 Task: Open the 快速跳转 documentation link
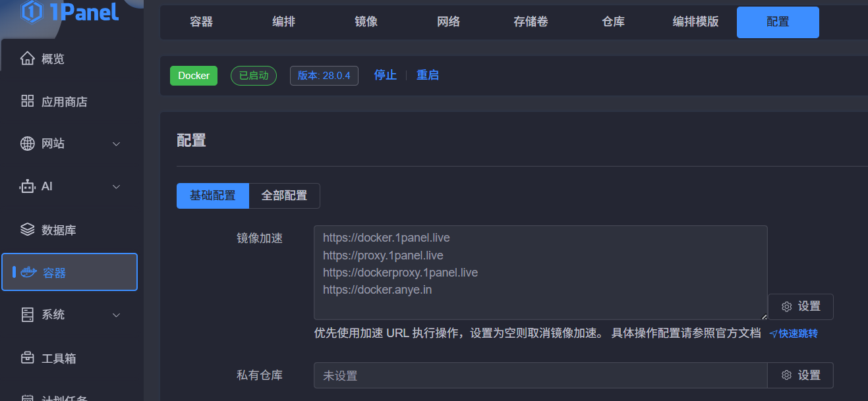point(794,334)
